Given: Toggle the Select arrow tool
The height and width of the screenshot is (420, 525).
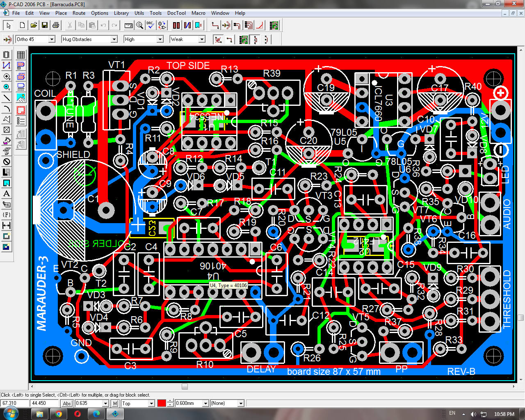Looking at the screenshot, I should (8, 25).
